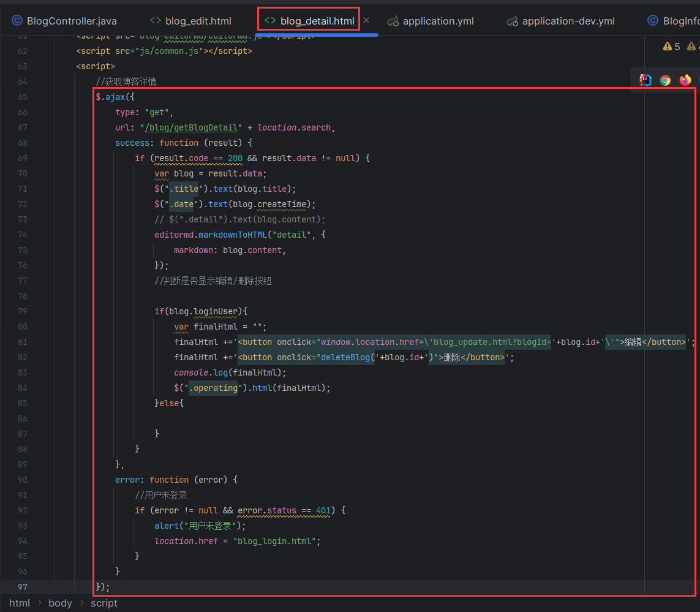Click var finalHtml = "" declaration
This screenshot has height=612, width=700.
click(220, 327)
